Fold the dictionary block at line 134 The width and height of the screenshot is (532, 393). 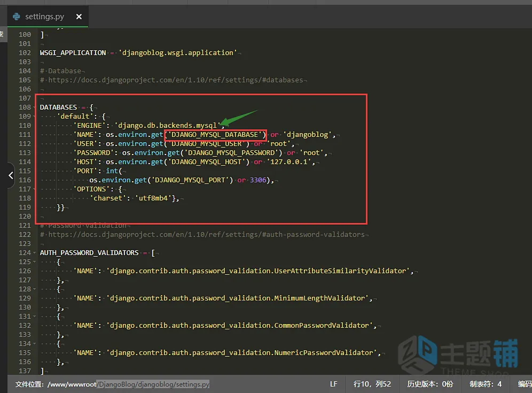coord(34,343)
